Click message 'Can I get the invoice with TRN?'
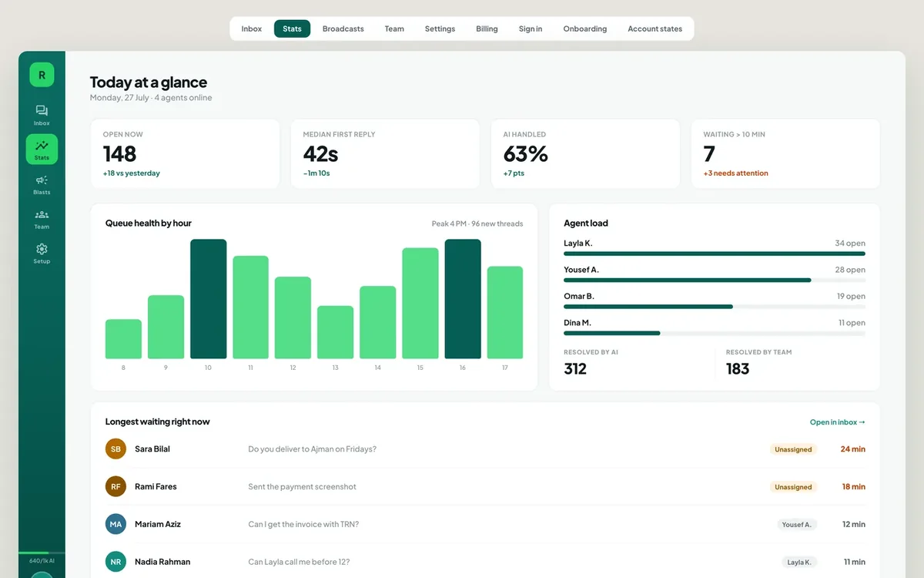The width and height of the screenshot is (924, 578). pos(303,524)
